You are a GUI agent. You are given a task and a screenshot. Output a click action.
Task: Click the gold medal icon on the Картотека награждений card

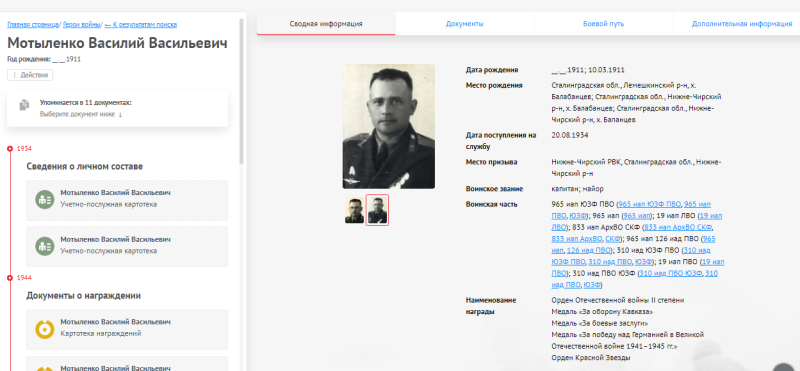45,329
